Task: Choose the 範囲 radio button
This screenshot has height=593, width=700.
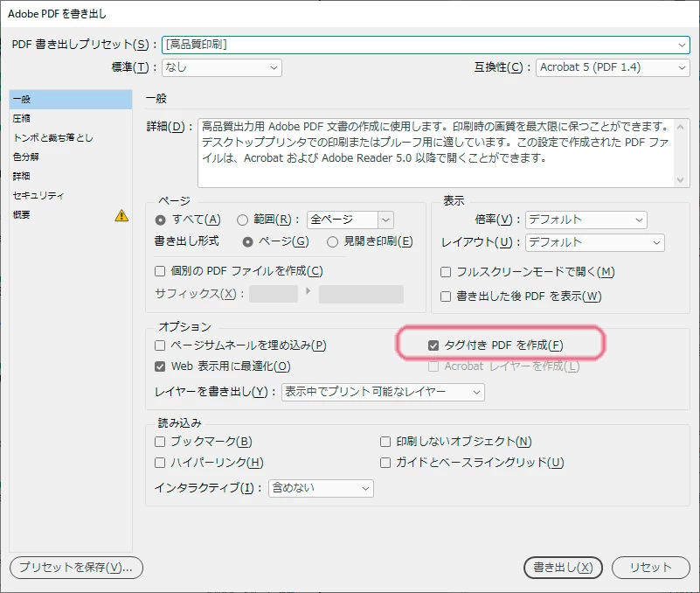Action: tap(242, 220)
